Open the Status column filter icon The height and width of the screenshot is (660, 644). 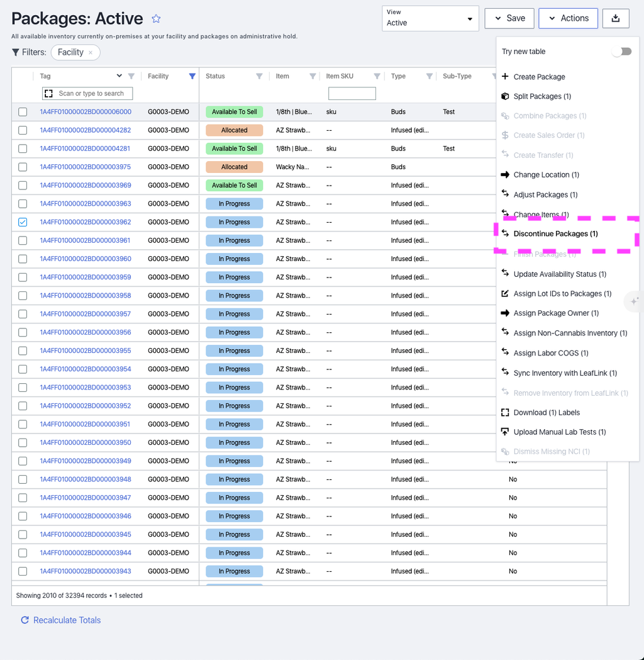259,76
